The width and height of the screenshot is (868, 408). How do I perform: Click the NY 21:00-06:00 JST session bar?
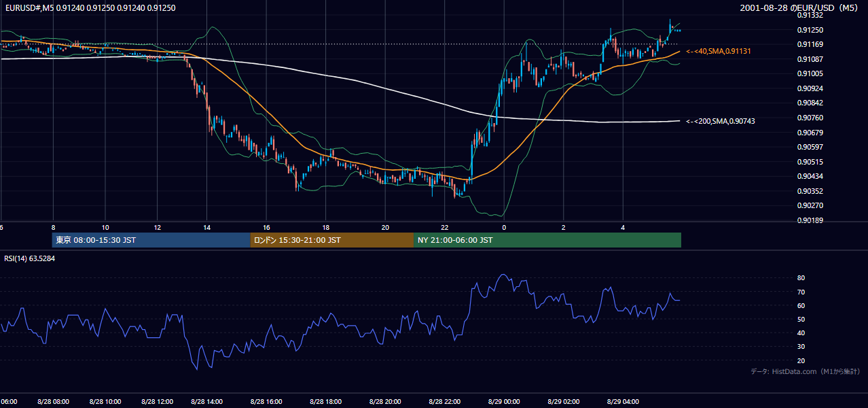pyautogui.click(x=547, y=240)
